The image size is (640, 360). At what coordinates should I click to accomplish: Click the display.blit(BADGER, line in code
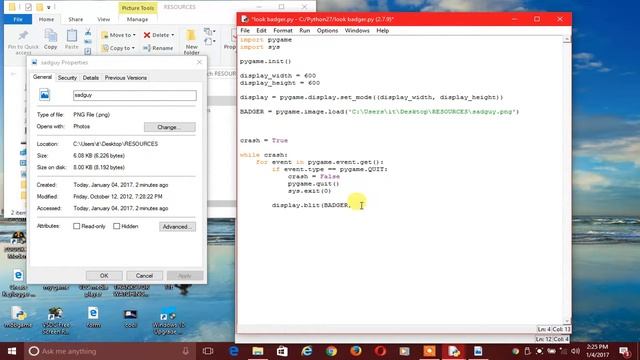311,205
